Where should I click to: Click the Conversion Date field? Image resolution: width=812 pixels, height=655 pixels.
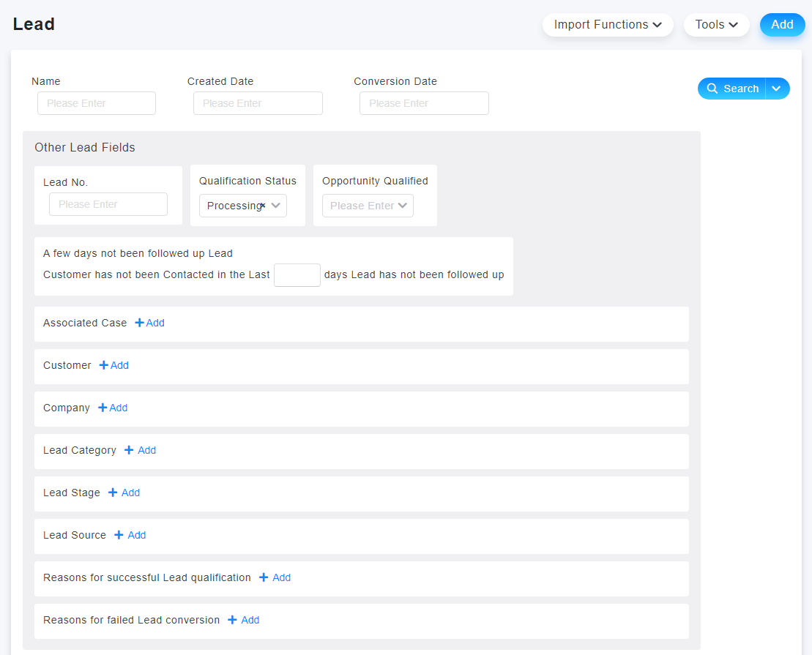click(424, 103)
